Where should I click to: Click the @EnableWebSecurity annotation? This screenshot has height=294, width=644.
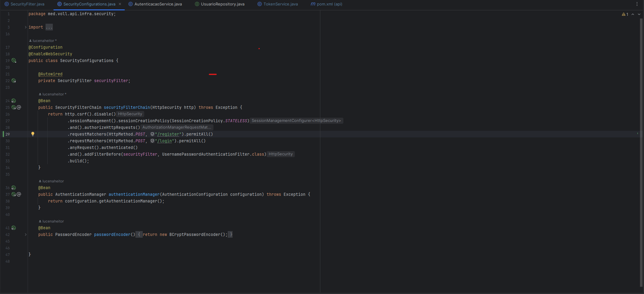point(50,54)
